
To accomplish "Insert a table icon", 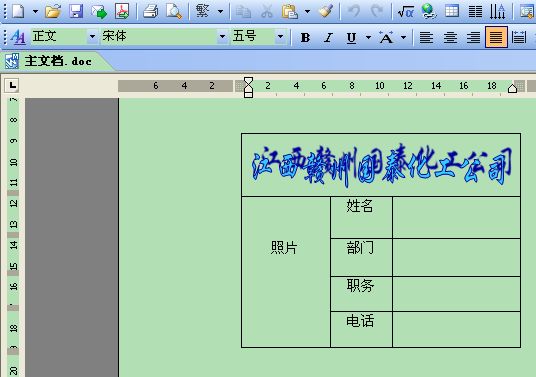I will pyautogui.click(x=452, y=11).
